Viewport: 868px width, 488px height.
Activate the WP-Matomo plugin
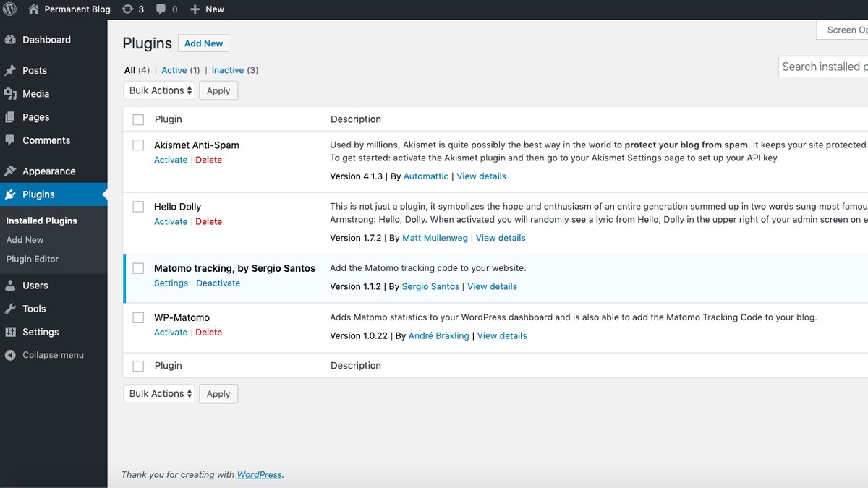pos(171,333)
